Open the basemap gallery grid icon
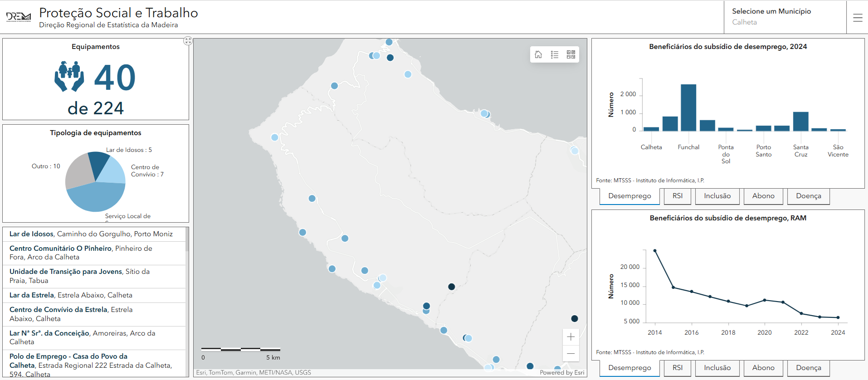868x380 pixels. coord(571,55)
